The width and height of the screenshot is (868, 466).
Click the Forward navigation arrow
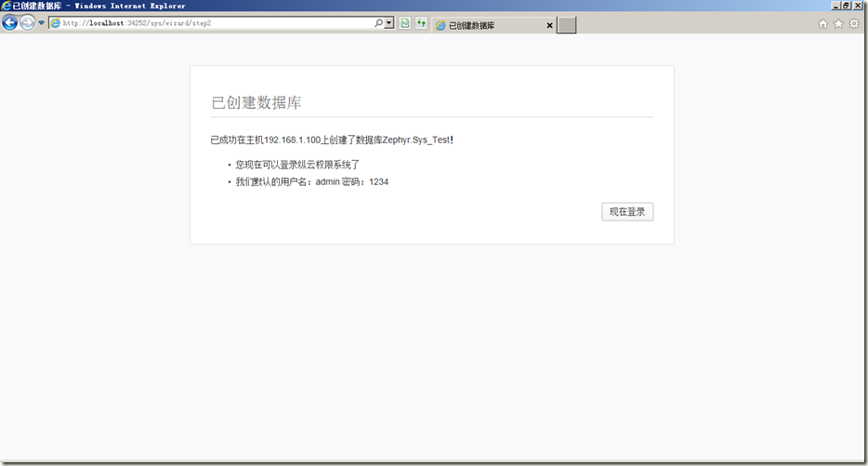click(x=28, y=23)
